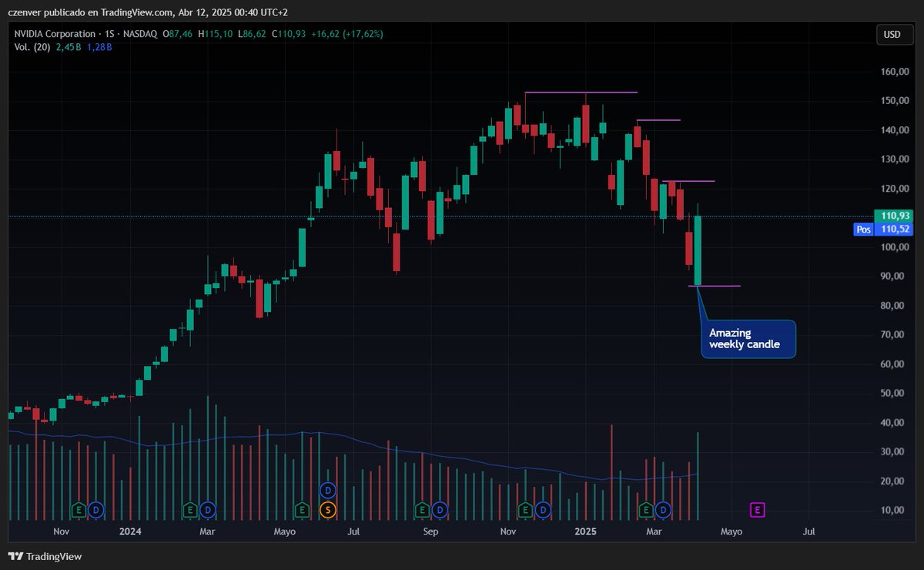Click the E earnings marker before Mar 2024

click(x=190, y=509)
